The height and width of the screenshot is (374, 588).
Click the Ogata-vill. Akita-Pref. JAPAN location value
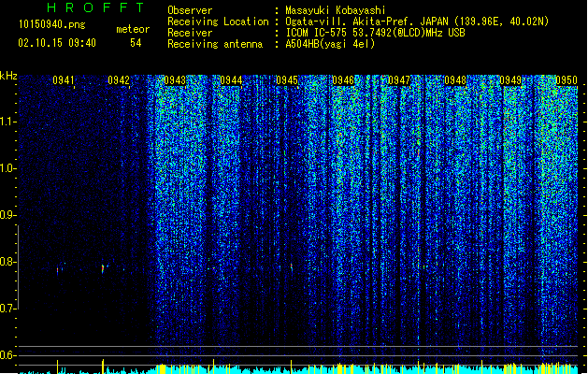(x=417, y=22)
